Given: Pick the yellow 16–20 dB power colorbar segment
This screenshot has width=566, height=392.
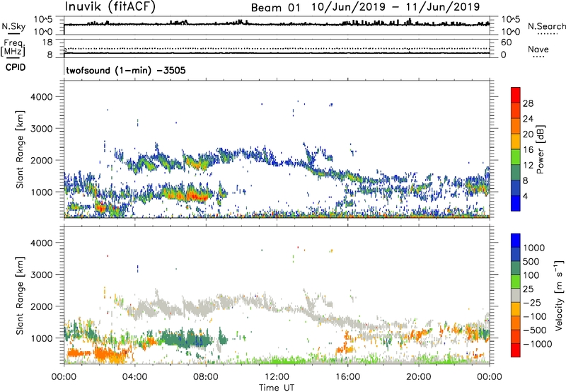Looking at the screenshot, I should pyautogui.click(x=516, y=142).
